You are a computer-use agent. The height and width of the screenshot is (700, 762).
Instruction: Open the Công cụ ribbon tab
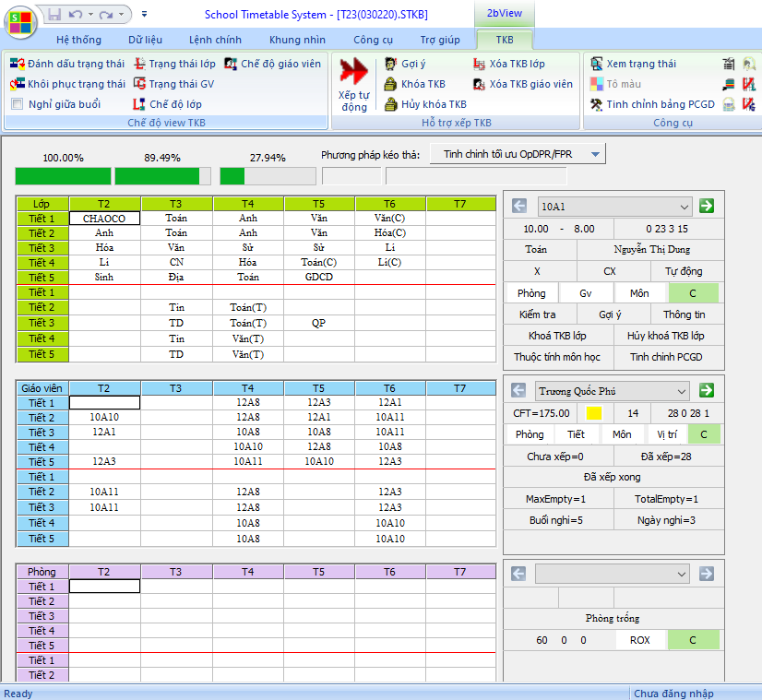point(373,40)
